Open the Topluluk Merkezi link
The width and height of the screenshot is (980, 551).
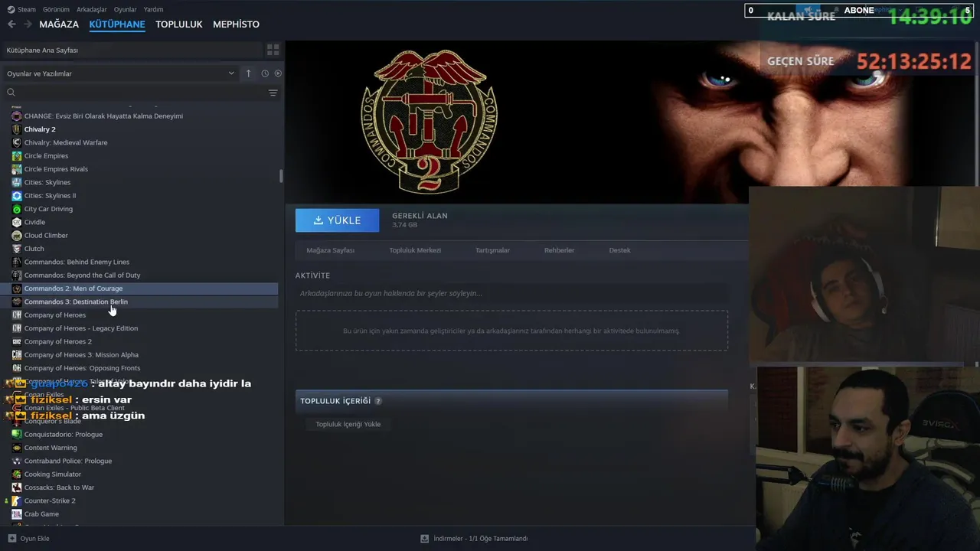click(x=415, y=250)
